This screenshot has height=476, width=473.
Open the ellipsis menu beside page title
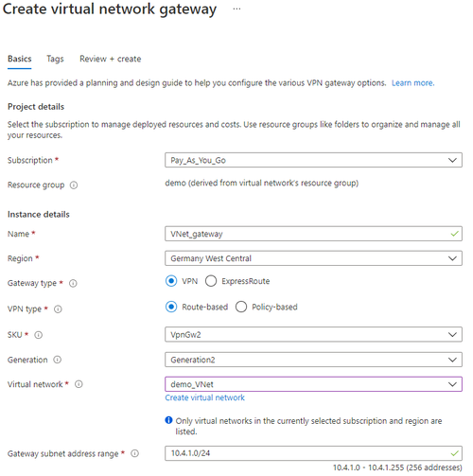[x=236, y=9]
